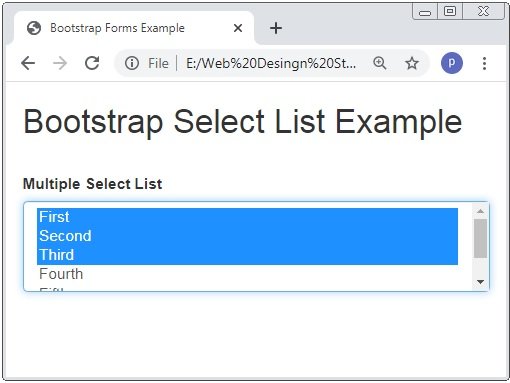Select the First option
Image resolution: width=510 pixels, height=383 pixels.
pyautogui.click(x=247, y=217)
